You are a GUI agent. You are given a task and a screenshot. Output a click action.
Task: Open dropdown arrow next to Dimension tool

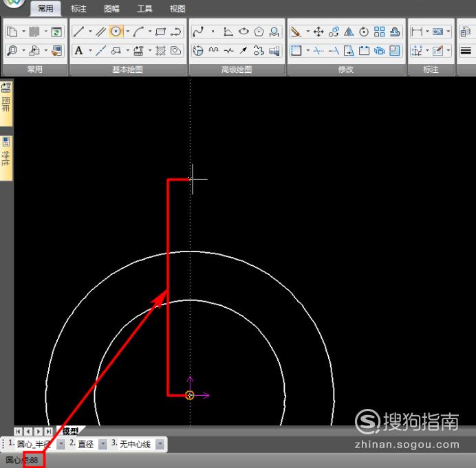point(428,32)
